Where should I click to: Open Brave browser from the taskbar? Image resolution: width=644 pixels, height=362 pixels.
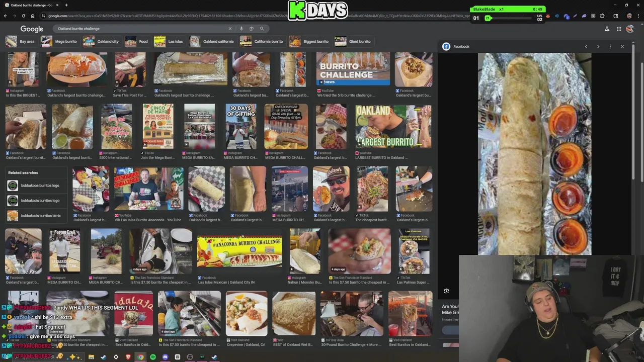128,357
